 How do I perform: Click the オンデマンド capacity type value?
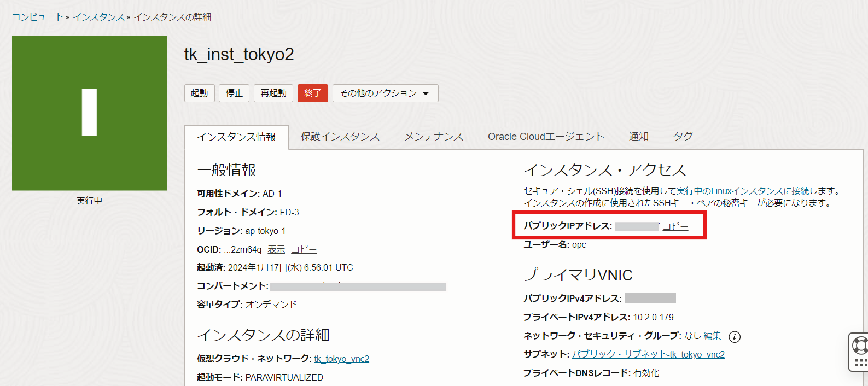271,305
